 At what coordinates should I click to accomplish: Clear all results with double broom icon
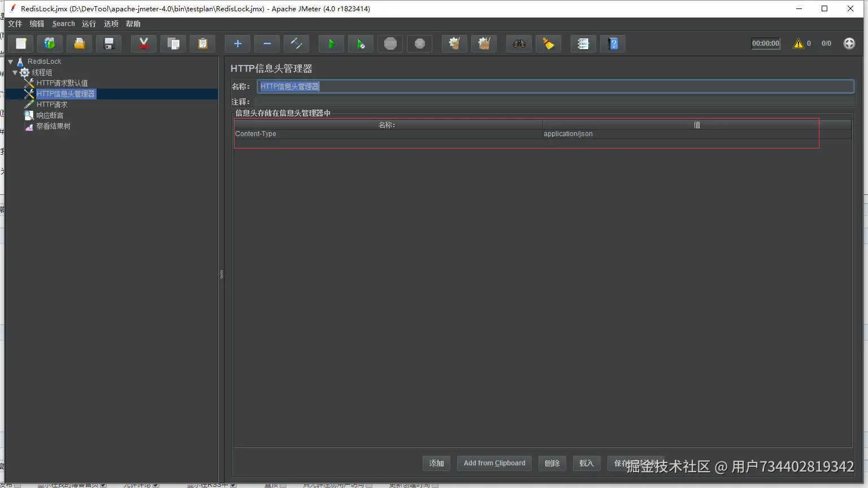point(484,43)
